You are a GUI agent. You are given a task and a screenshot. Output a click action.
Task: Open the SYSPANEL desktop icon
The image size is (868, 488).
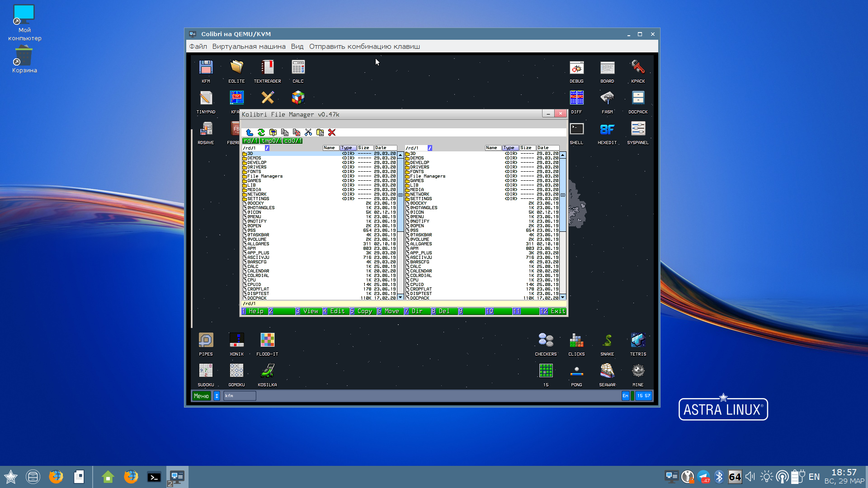(638, 129)
